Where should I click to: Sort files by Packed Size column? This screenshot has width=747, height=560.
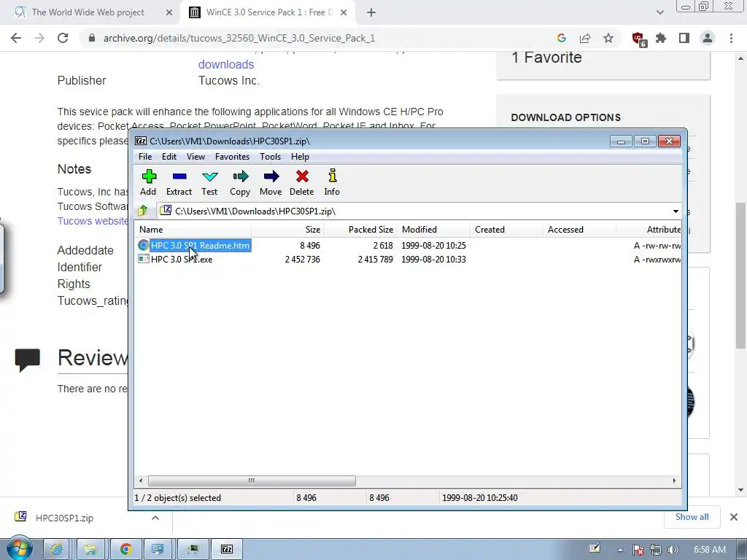[360, 230]
